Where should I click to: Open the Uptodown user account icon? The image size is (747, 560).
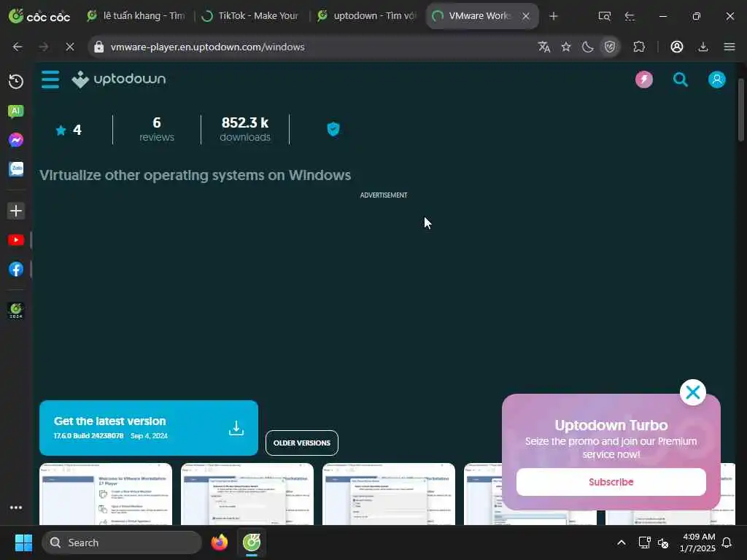[716, 79]
